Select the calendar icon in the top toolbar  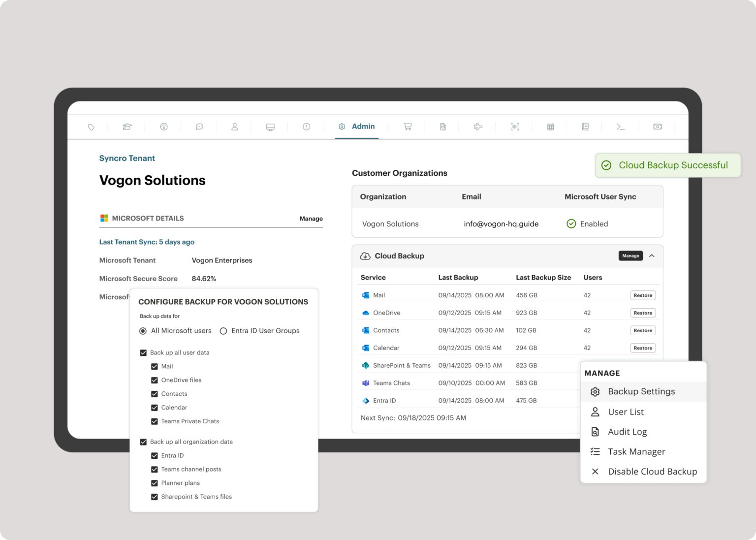(x=550, y=127)
